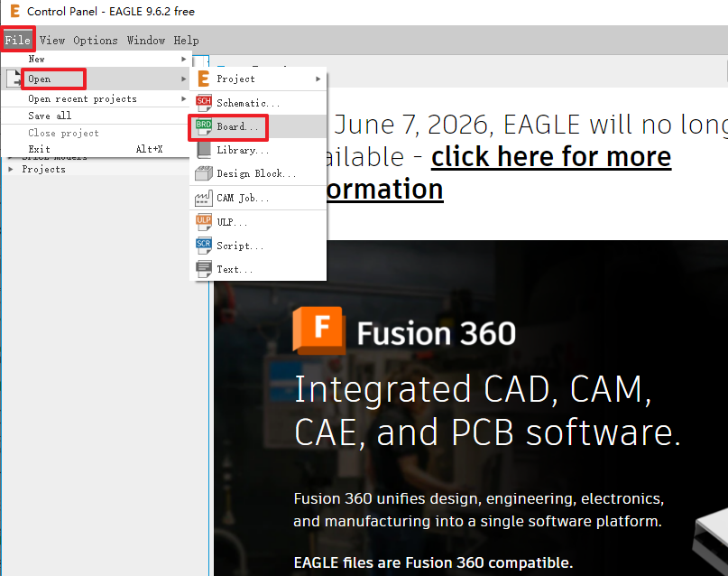Screen dimensions: 728x576
Task: Open the View menu
Action: click(52, 41)
